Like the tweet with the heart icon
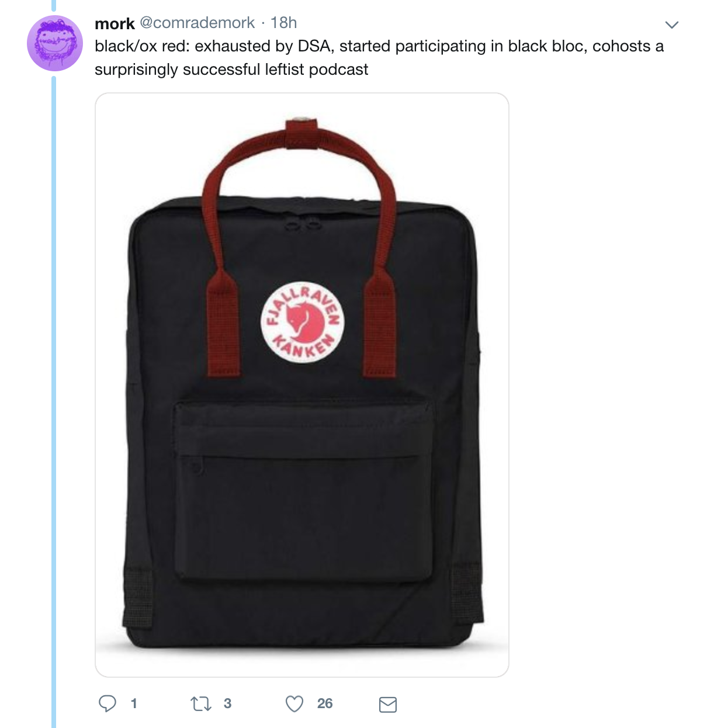The image size is (714, 728). (294, 704)
